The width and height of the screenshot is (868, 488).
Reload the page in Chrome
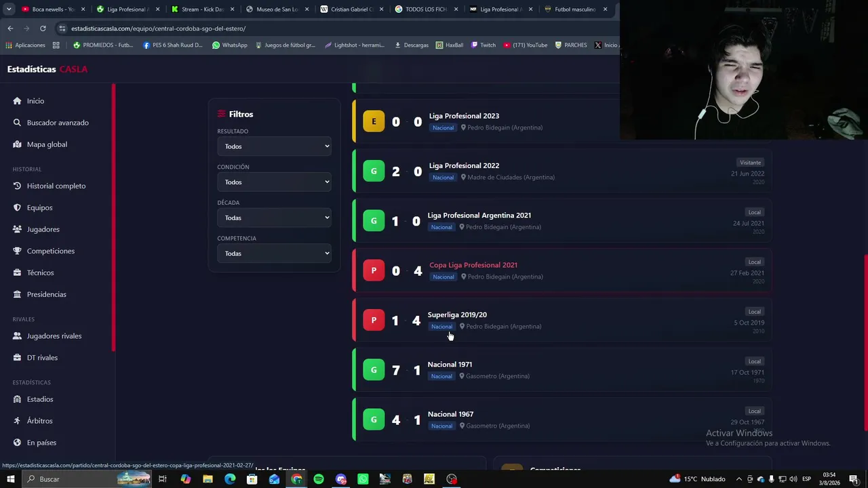pyautogui.click(x=43, y=28)
